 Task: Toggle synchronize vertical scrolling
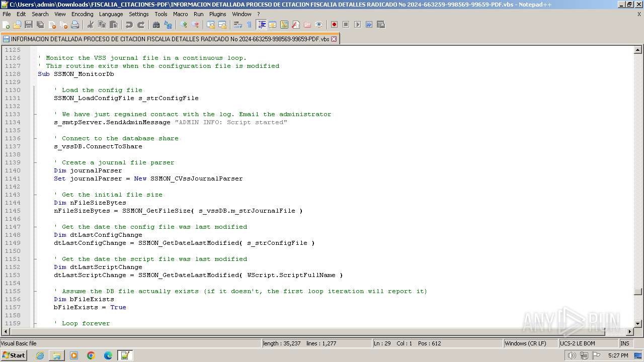tap(211, 25)
